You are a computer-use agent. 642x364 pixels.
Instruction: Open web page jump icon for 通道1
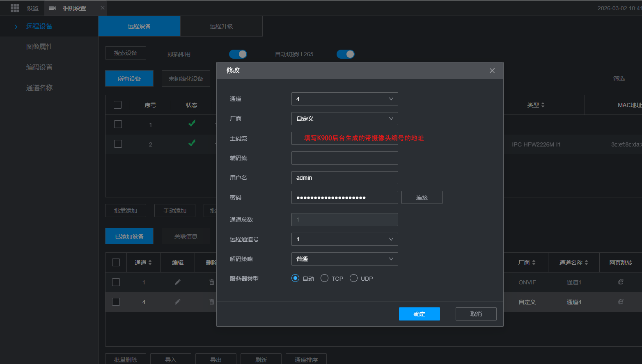pos(621,282)
